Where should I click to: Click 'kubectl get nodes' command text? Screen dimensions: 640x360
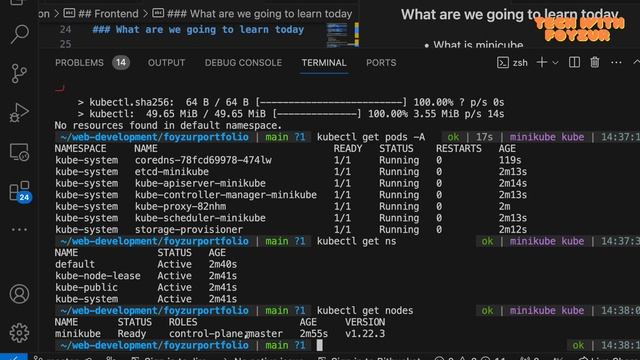[365, 311]
